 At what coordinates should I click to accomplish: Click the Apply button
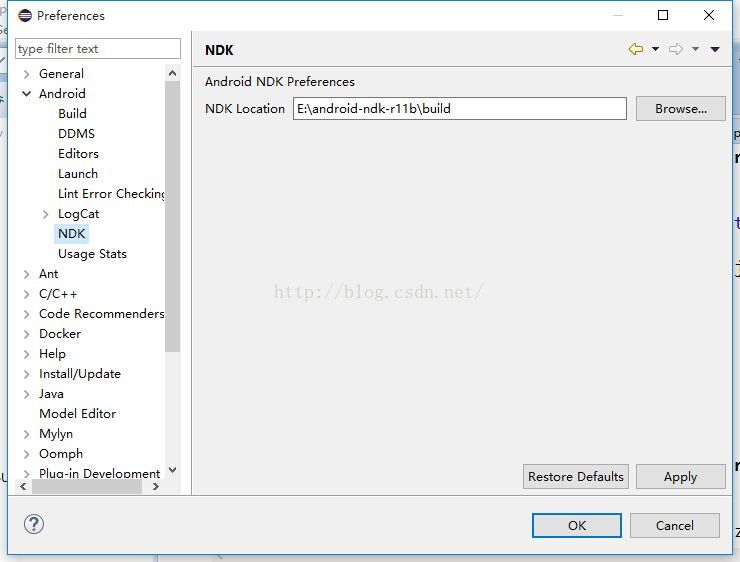(x=681, y=477)
